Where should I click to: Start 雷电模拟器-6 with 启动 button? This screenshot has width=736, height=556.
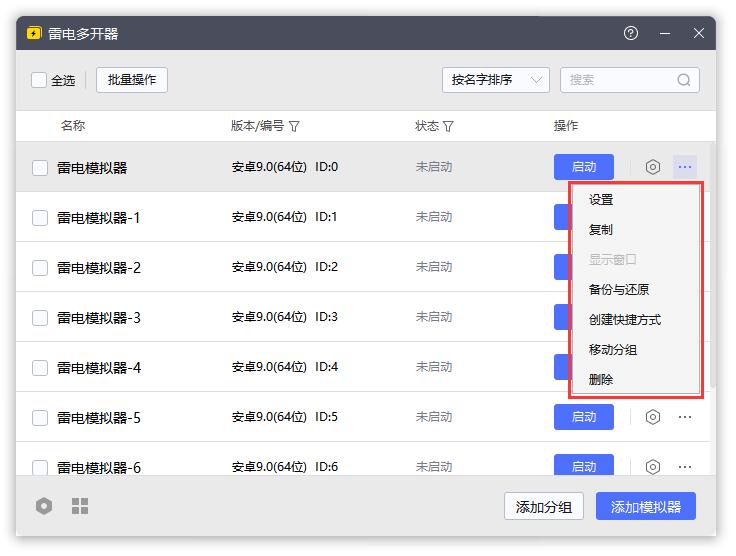coord(584,465)
